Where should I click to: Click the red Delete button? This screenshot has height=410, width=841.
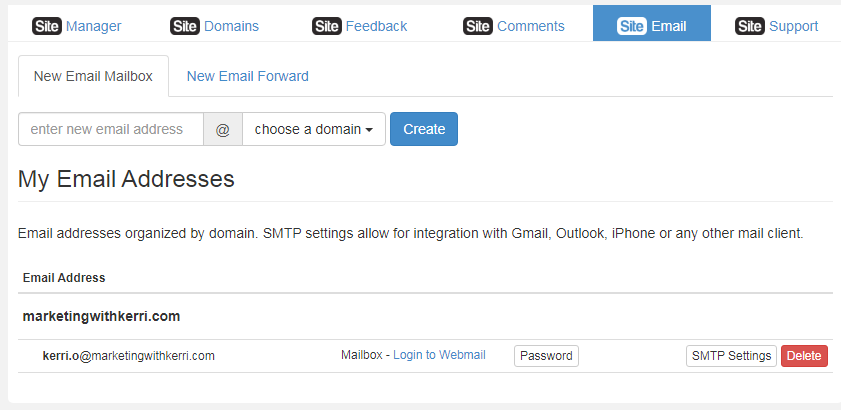pos(804,356)
